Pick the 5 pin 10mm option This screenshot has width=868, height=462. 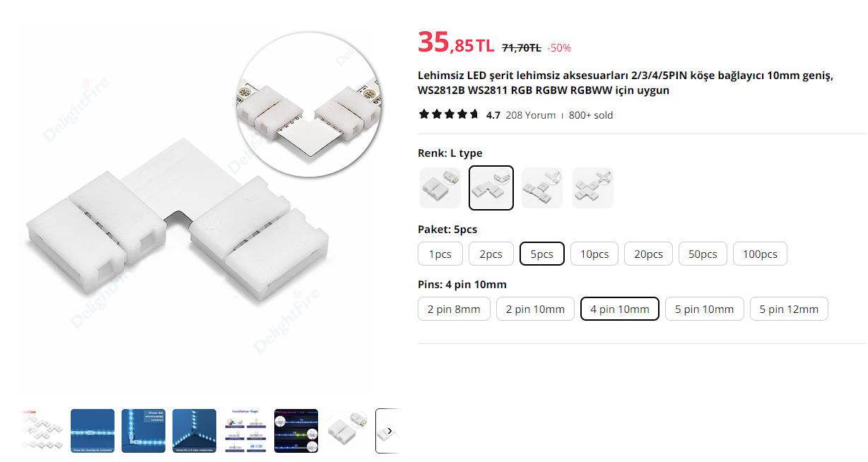(x=705, y=309)
